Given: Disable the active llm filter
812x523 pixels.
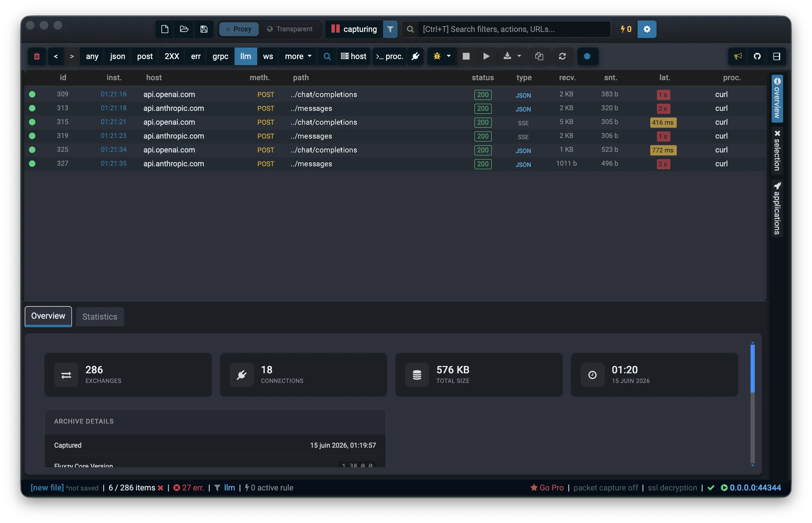Looking at the screenshot, I should pos(245,56).
